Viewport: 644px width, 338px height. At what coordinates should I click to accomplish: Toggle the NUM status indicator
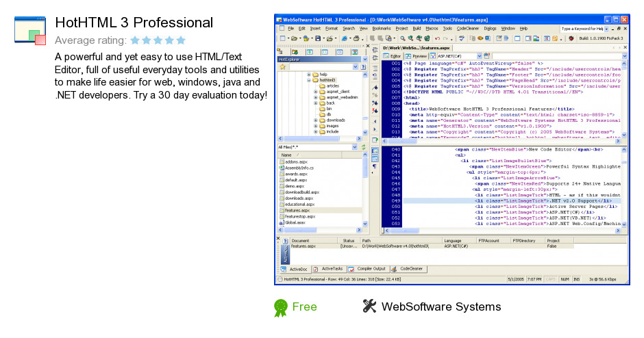(565, 279)
